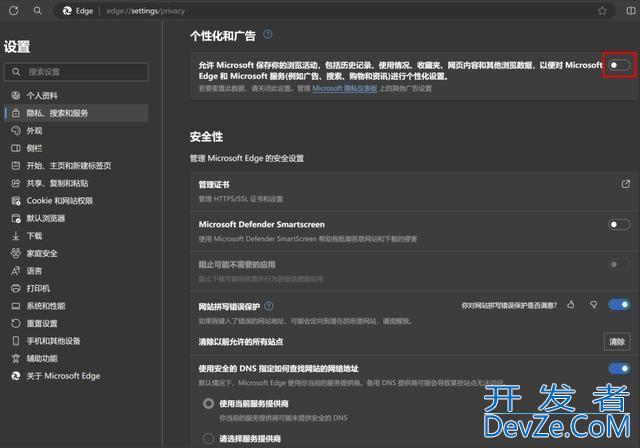Image resolution: width=640 pixels, height=448 pixels.
Task: Click the browser refresh icon
Action: [x=13, y=11]
